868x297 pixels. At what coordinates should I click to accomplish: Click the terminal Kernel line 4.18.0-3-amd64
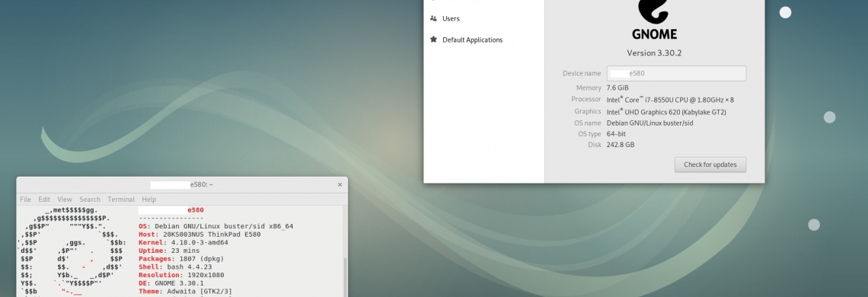click(183, 243)
